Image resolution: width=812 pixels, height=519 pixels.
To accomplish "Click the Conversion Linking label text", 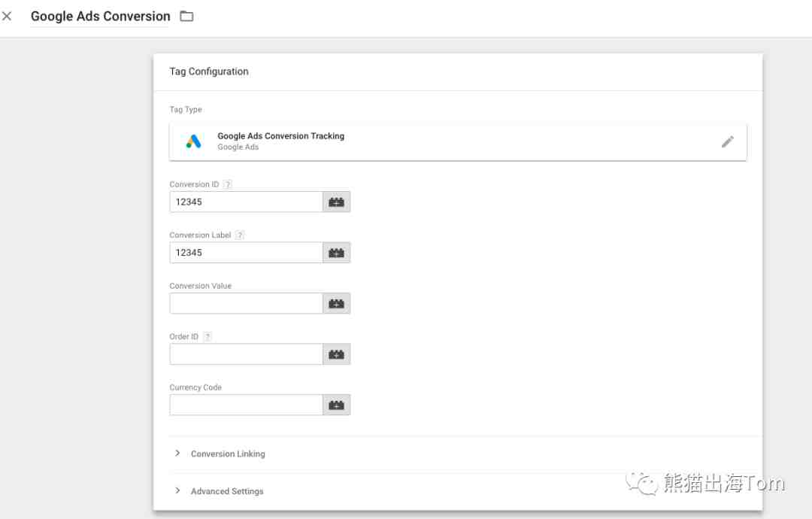I will [228, 454].
